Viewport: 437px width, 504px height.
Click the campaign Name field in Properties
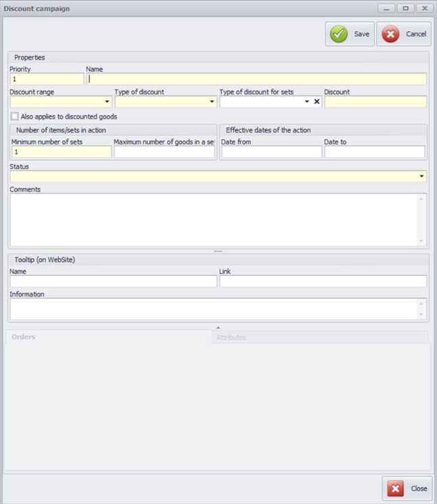coord(257,79)
